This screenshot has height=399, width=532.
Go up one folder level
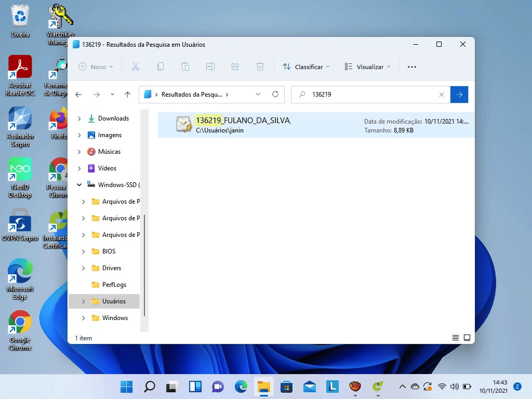[x=128, y=95]
